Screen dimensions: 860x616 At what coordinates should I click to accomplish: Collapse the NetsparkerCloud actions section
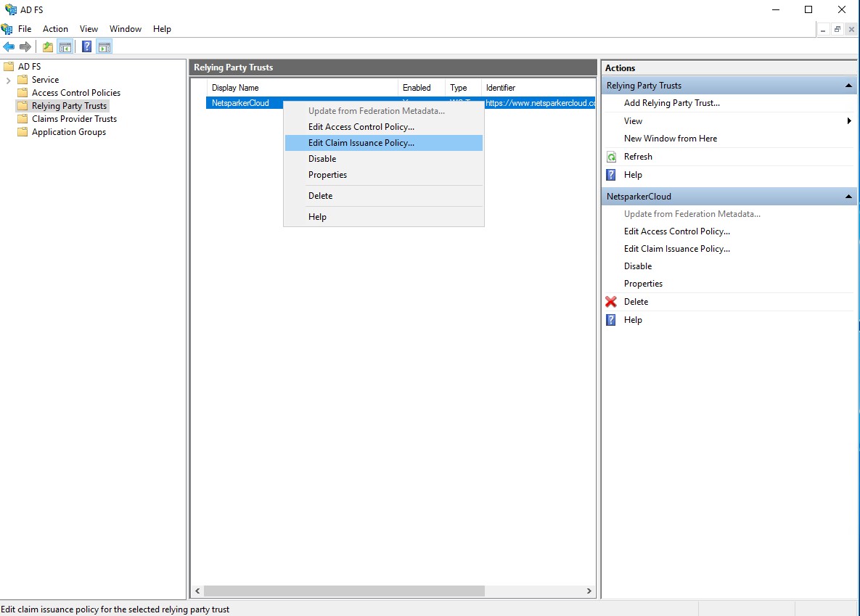click(848, 197)
